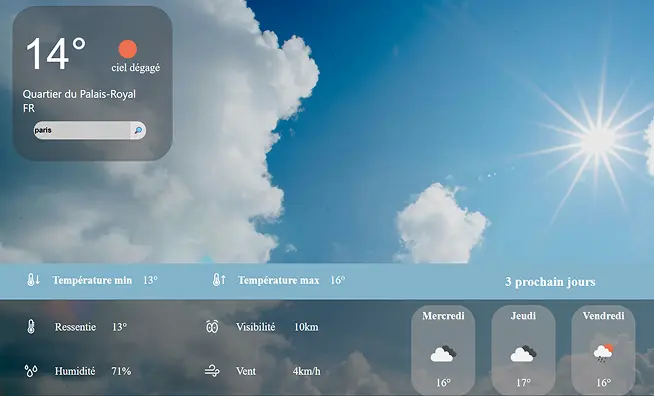Image resolution: width=654 pixels, height=396 pixels.
Task: Click the wind icon beside Vent
Action: (x=212, y=371)
